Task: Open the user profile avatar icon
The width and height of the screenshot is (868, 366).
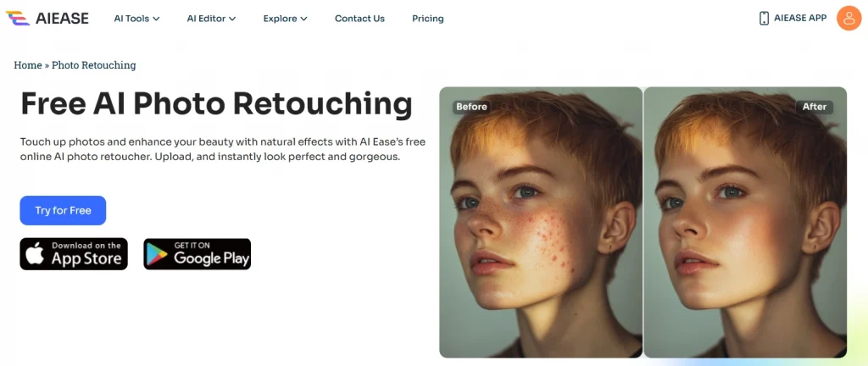Action: pyautogui.click(x=849, y=18)
